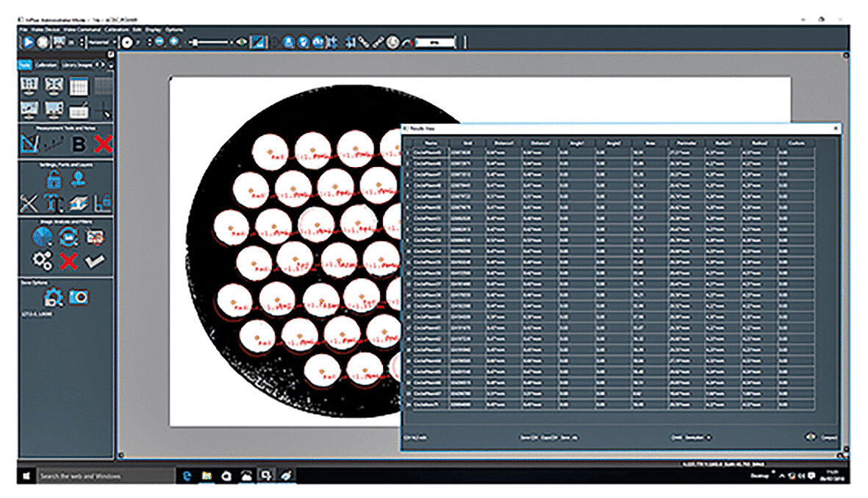Open the Windows Start menu
This screenshot has height=498, width=868.
pyautogui.click(x=26, y=476)
